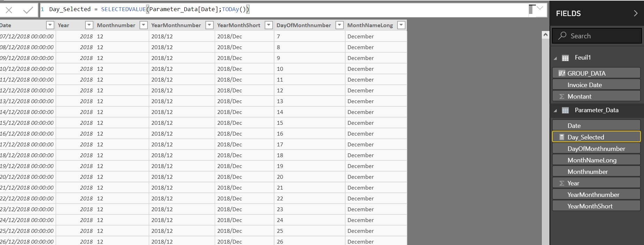Select the YearMonthShort field in list

pyautogui.click(x=596, y=206)
